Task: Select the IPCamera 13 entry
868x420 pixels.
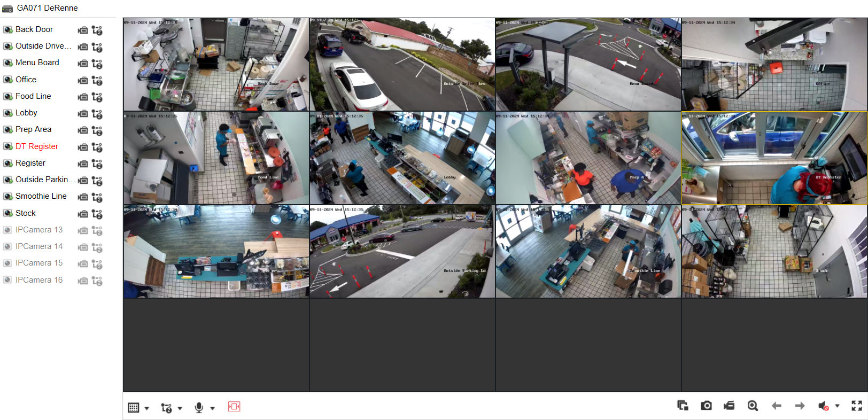Action: pyautogui.click(x=38, y=230)
